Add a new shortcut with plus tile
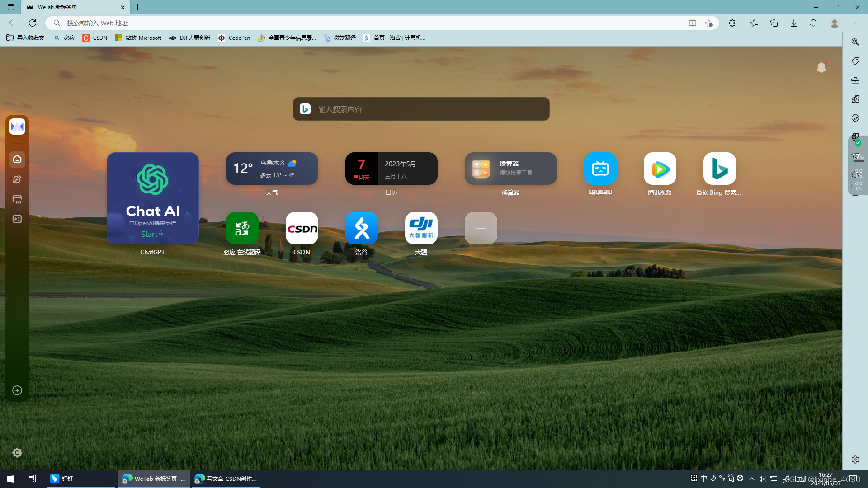Viewport: 868px width, 488px height. click(481, 228)
